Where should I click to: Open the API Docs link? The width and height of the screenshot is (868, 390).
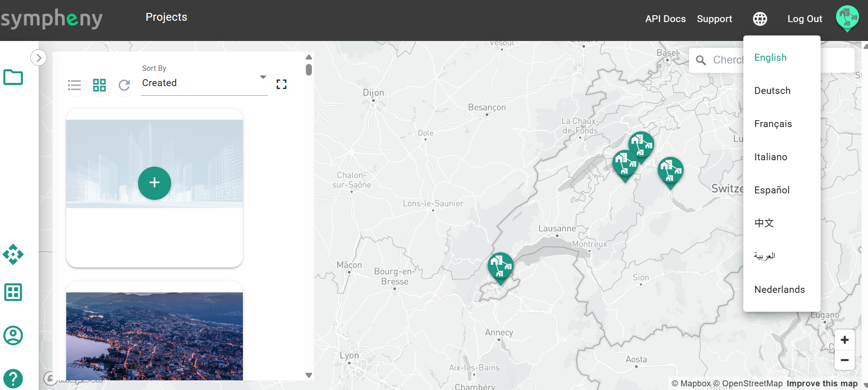tap(665, 19)
